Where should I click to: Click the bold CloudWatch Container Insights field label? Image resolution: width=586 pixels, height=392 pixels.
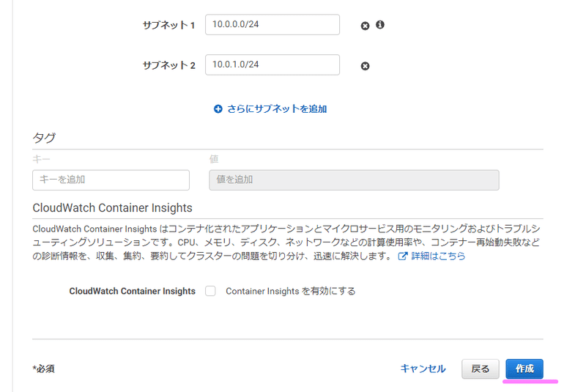[133, 291]
